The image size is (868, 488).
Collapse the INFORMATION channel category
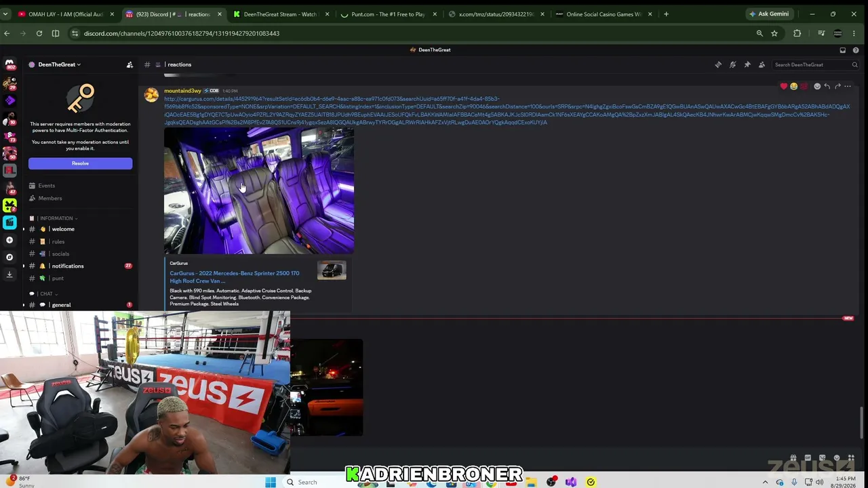pyautogui.click(x=58, y=218)
